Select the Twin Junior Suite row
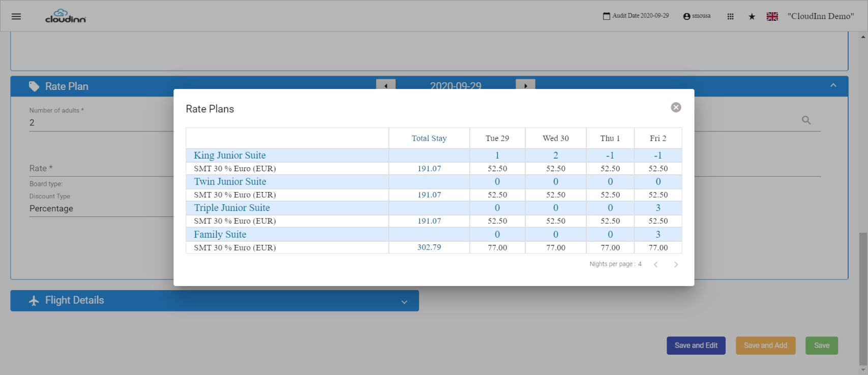Screen dimensions: 868x375 pos(434,182)
